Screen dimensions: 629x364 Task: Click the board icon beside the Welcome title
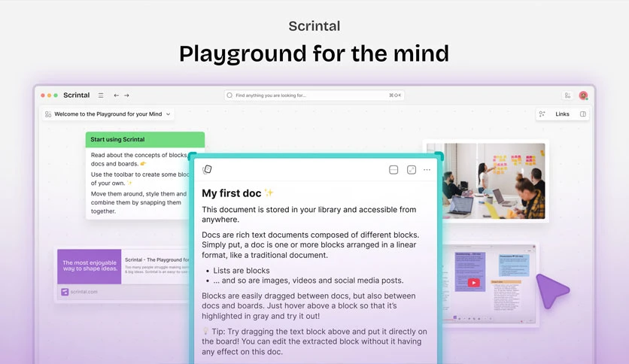(48, 114)
